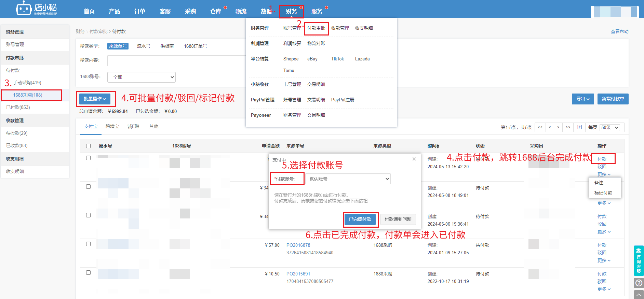Select PayPal注册 in the PayPal管理 row
The width and height of the screenshot is (644, 299).
(343, 100)
